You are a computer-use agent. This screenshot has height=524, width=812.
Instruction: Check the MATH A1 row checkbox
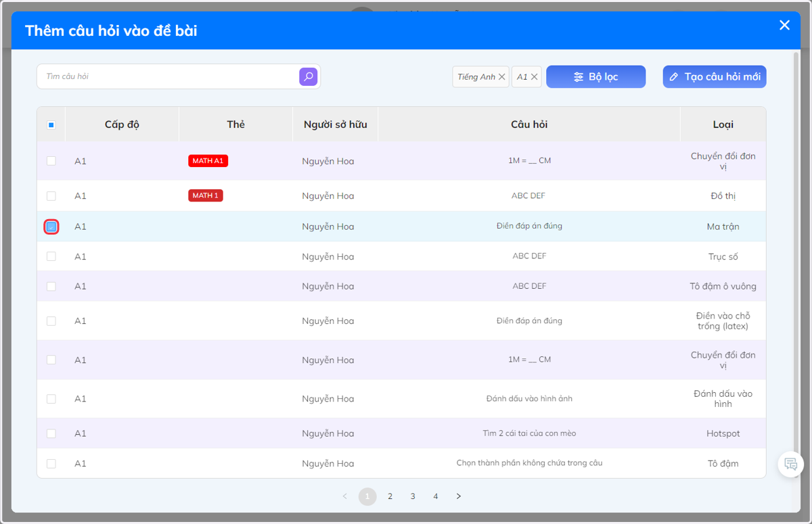pyautogui.click(x=51, y=161)
